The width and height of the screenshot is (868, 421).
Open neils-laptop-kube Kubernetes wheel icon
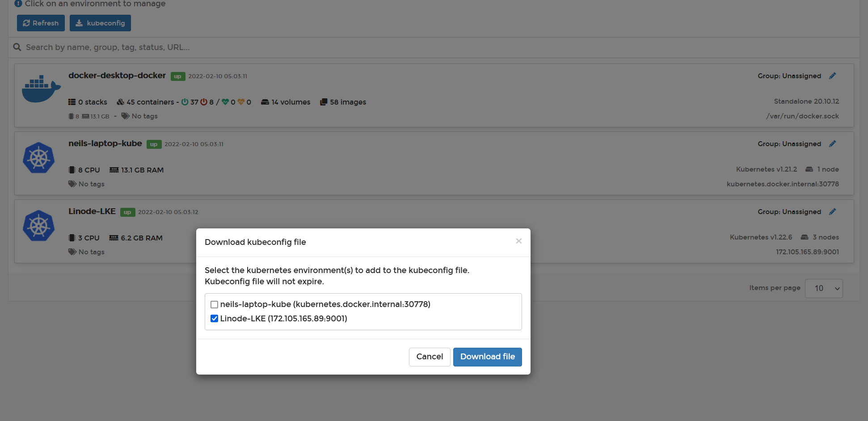[39, 158]
